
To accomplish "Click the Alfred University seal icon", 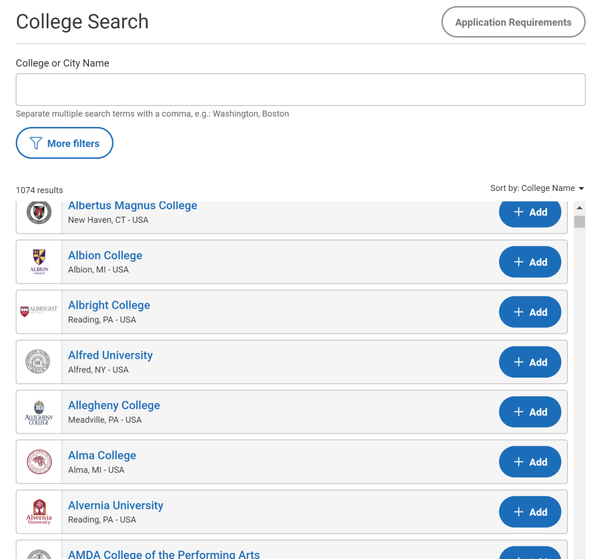I will click(x=39, y=362).
